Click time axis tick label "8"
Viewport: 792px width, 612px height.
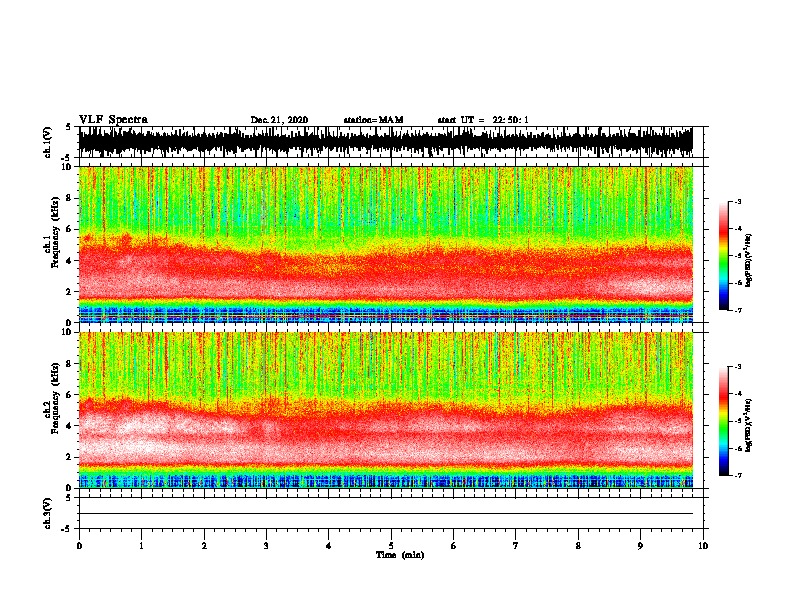[x=578, y=546]
